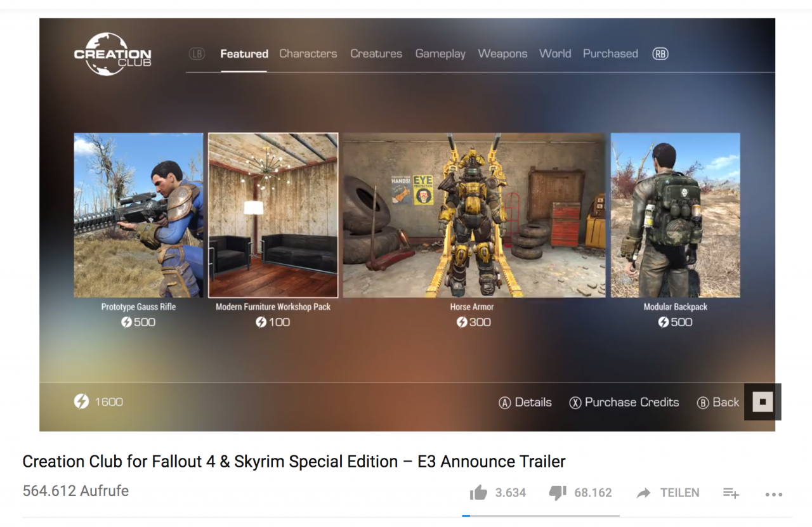Click the A button Details prompt
The height and width of the screenshot is (527, 812).
pos(525,402)
